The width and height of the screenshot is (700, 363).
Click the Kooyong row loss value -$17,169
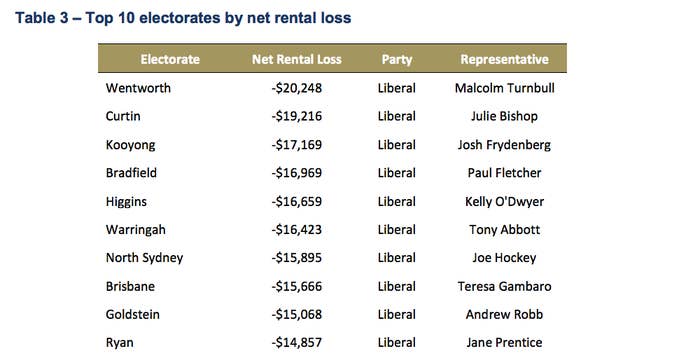(x=296, y=145)
